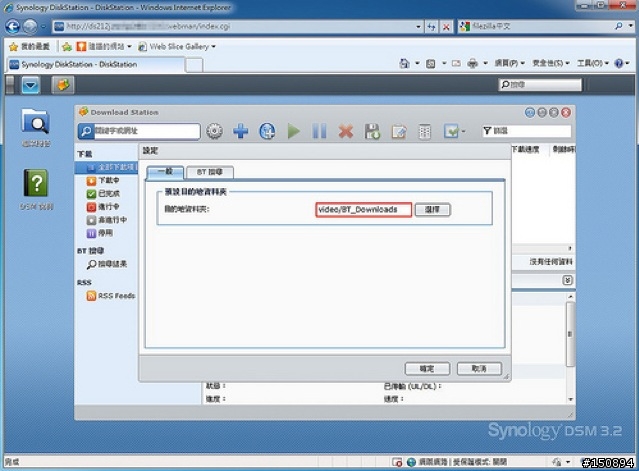Click the add to favorites bar star icon
Viewport: 639px width, 471px height.
point(67,47)
